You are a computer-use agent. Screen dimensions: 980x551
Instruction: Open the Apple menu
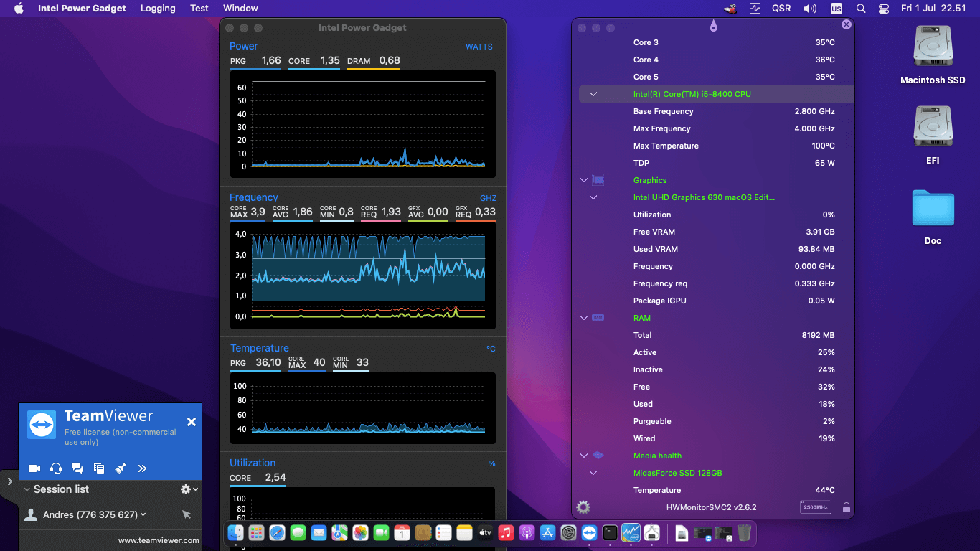point(19,9)
